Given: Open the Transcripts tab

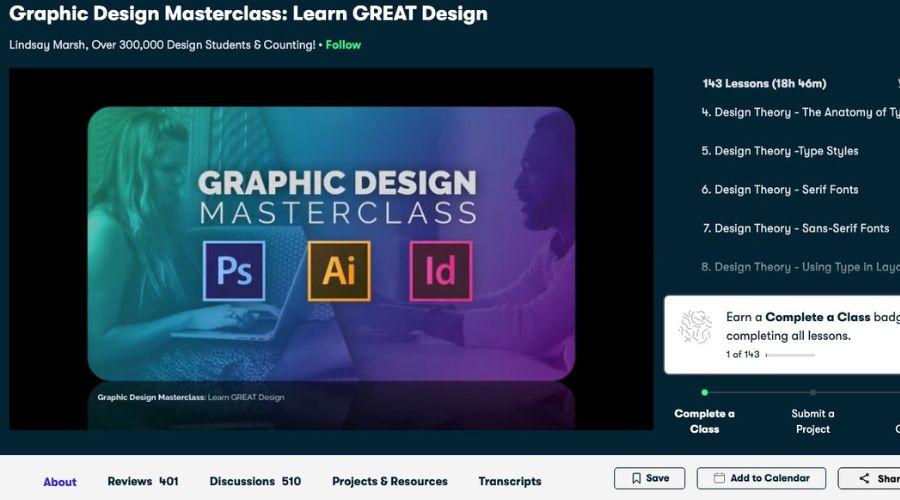Looking at the screenshot, I should (x=510, y=481).
